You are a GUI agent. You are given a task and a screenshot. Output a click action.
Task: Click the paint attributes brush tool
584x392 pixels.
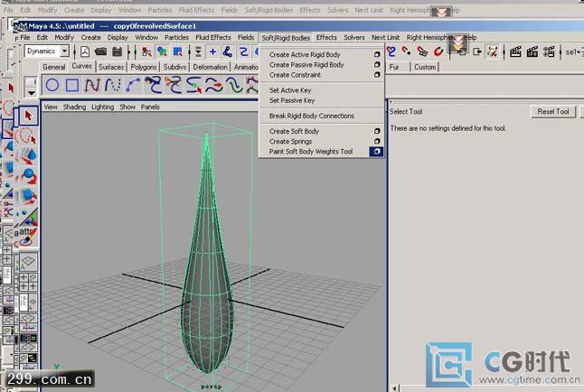point(27,237)
